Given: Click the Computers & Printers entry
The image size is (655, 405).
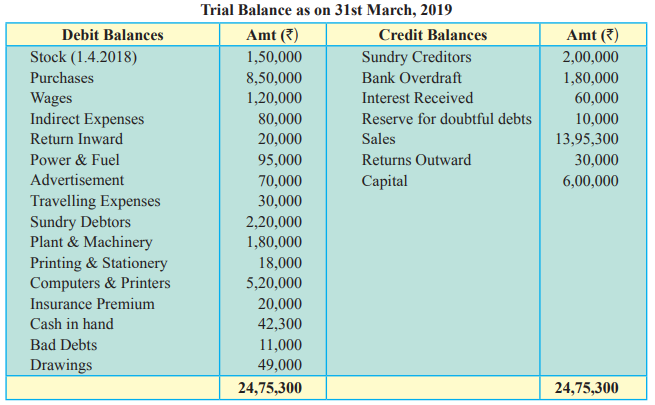Looking at the screenshot, I should pos(100,283).
